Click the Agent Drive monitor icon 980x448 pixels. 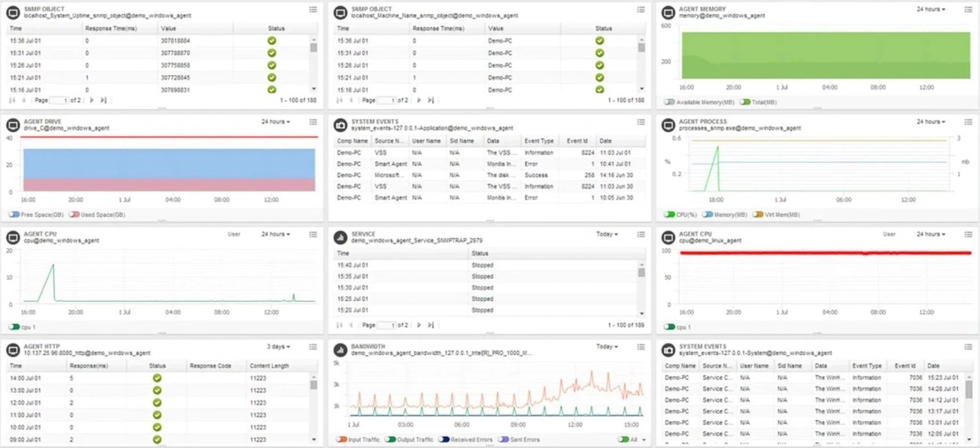[x=12, y=125]
